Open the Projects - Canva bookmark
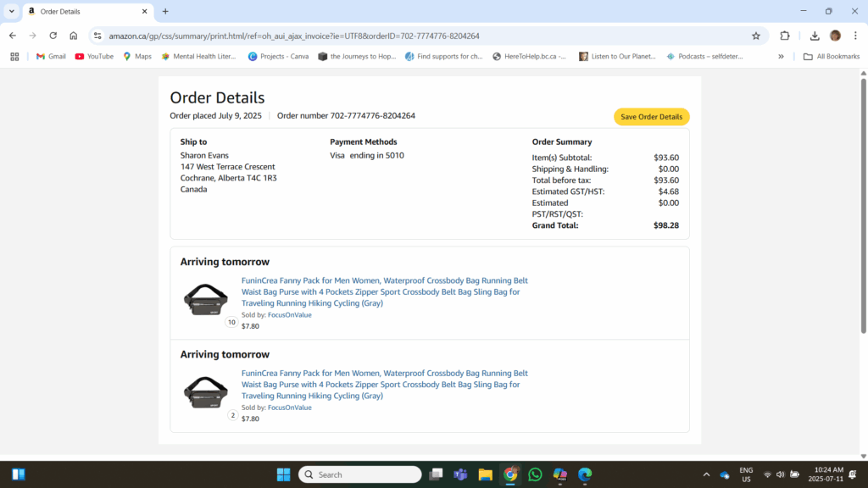Image resolution: width=868 pixels, height=488 pixels. (x=278, y=57)
